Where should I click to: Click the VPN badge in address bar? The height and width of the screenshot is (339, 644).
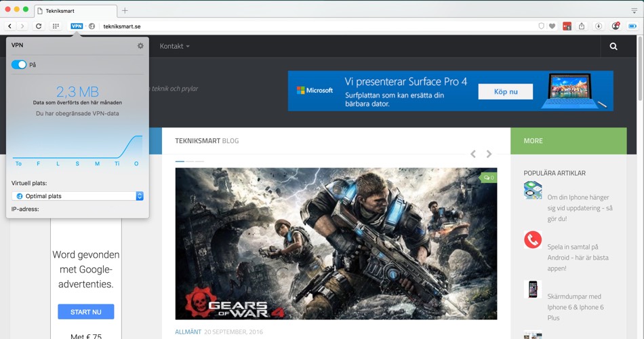77,26
